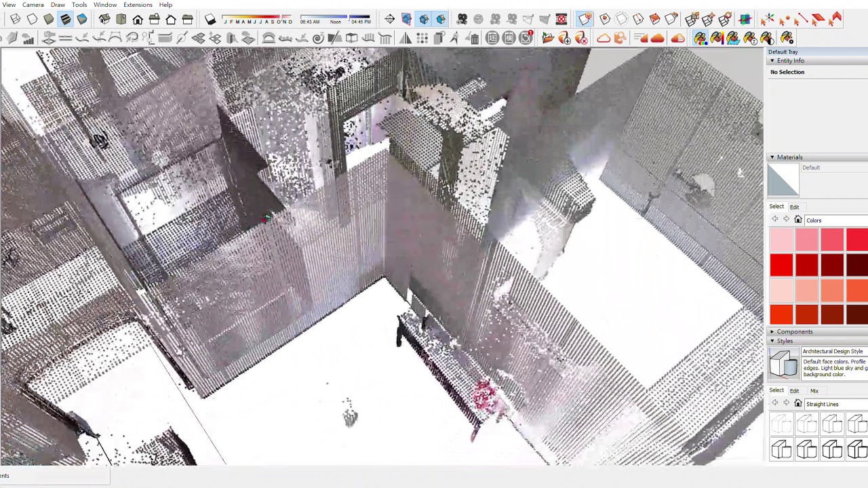
Task: Click the trash can icon in the toolbar
Action: click(x=475, y=39)
